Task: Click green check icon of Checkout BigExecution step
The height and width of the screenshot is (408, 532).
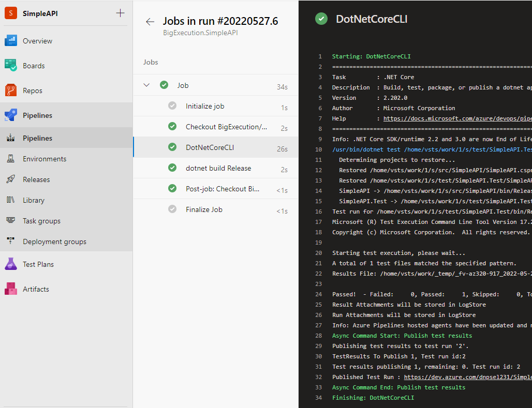Action: coord(172,127)
